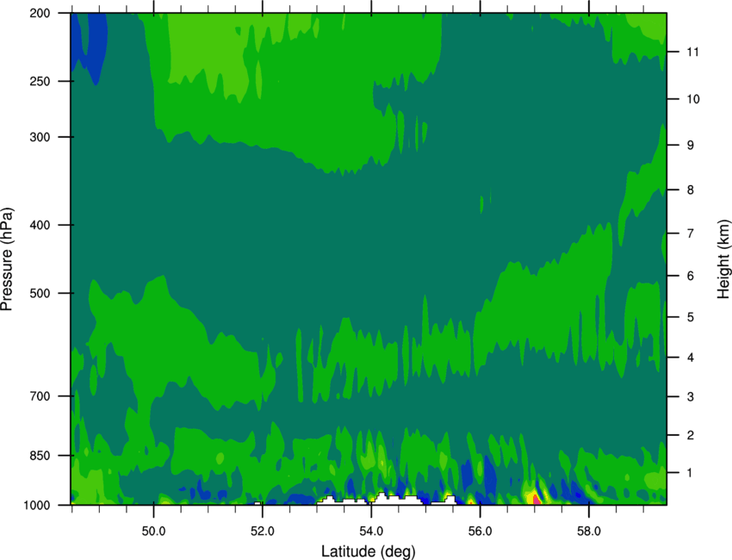732x560 pixels.
Task: Click the 250 pressure tick label
Action: [x=40, y=81]
